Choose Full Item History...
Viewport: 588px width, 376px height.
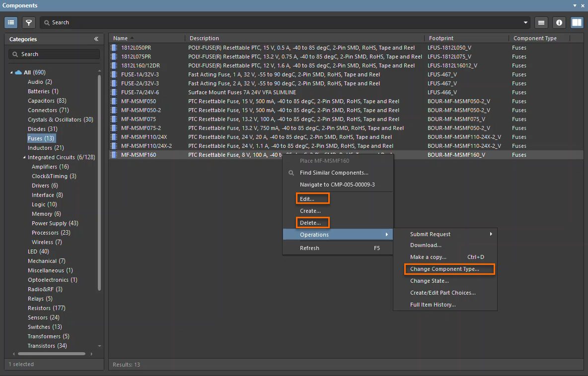445,305
